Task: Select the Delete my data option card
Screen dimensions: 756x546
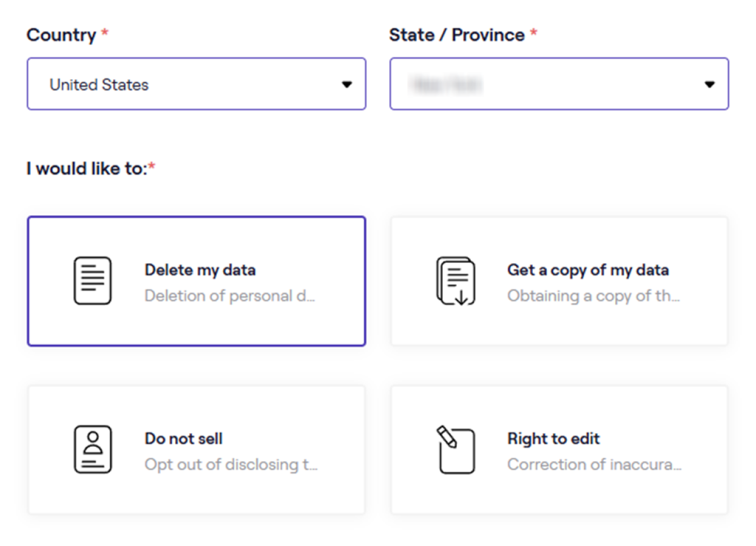Action: 196,281
